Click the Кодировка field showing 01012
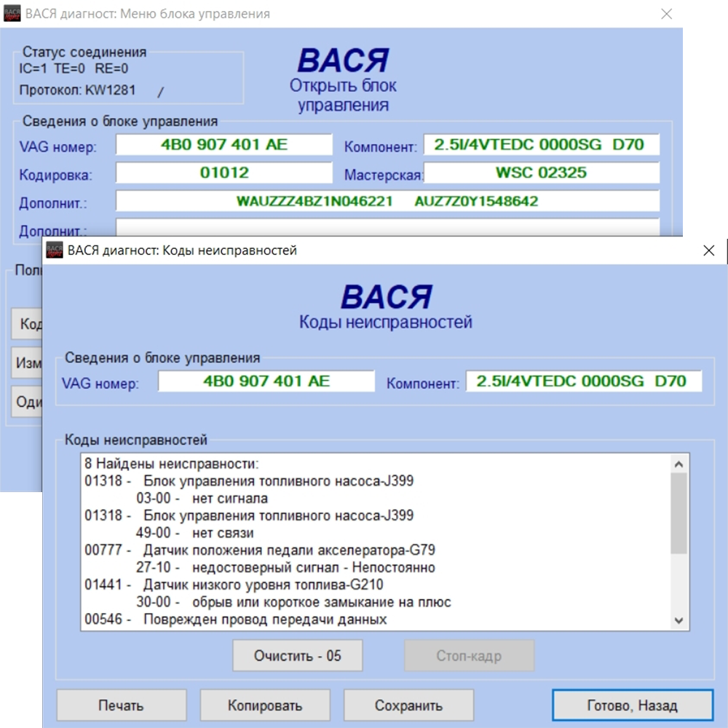Screen dimensions: 728x728 point(223,173)
